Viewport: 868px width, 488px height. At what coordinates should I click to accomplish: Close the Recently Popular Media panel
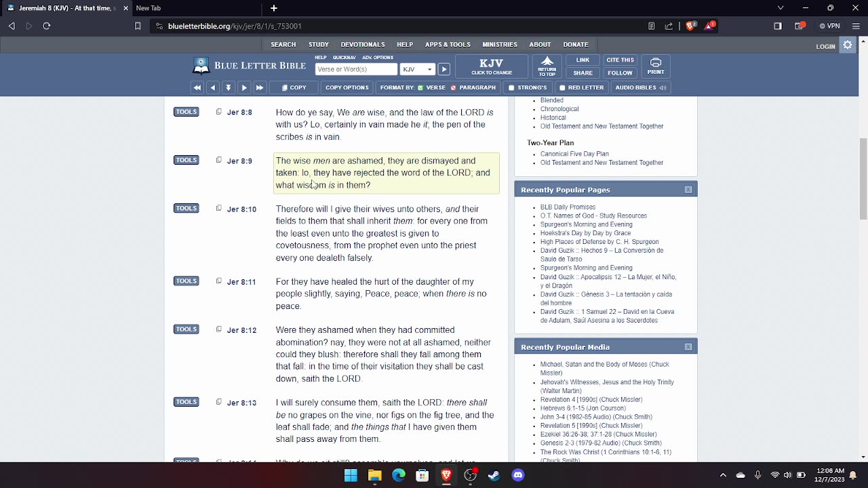[688, 347]
